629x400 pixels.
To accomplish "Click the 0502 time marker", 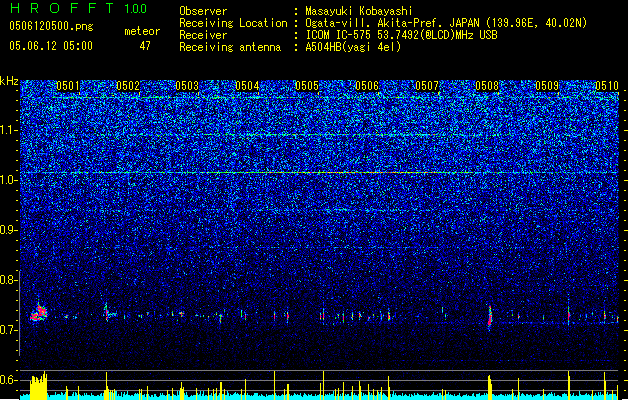I will pyautogui.click(x=128, y=86).
